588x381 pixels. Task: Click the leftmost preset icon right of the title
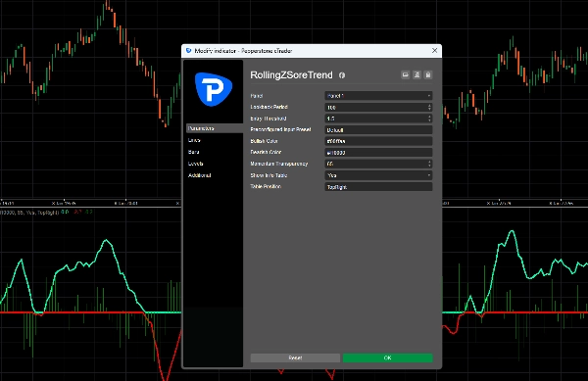[x=406, y=74]
